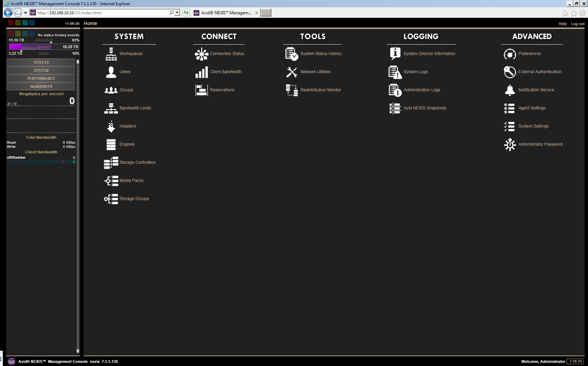Click the blue status indicator square

(32, 23)
